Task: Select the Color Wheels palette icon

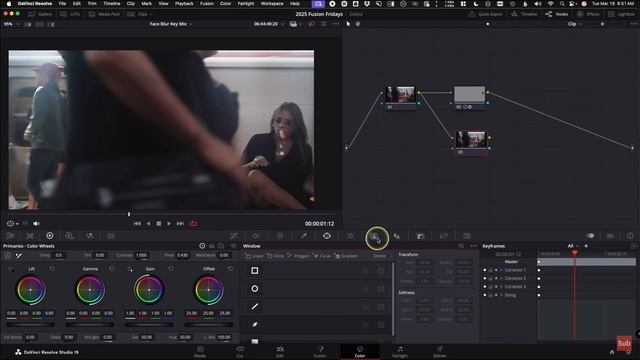Action: 50,236
